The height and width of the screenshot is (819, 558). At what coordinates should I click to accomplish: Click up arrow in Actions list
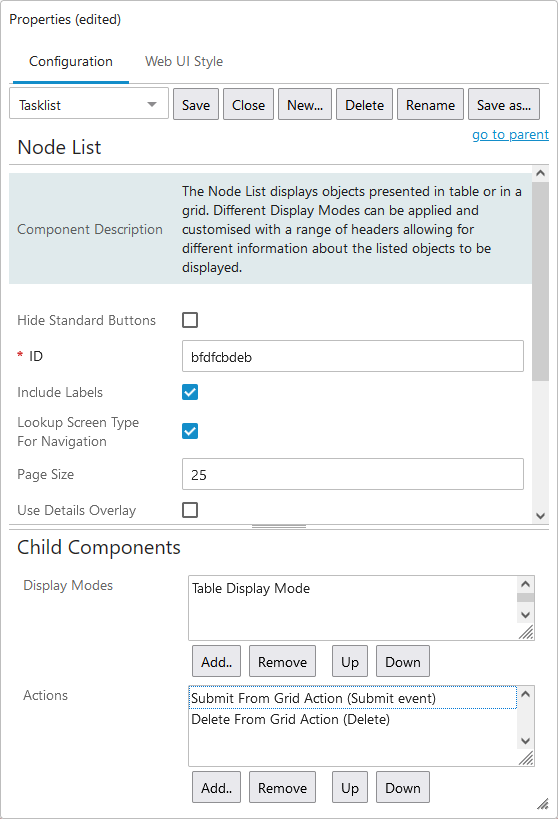coord(526,694)
